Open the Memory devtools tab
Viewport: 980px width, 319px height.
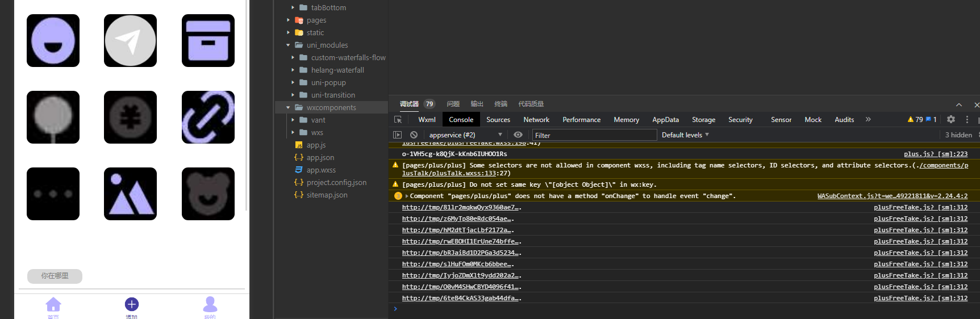point(626,119)
